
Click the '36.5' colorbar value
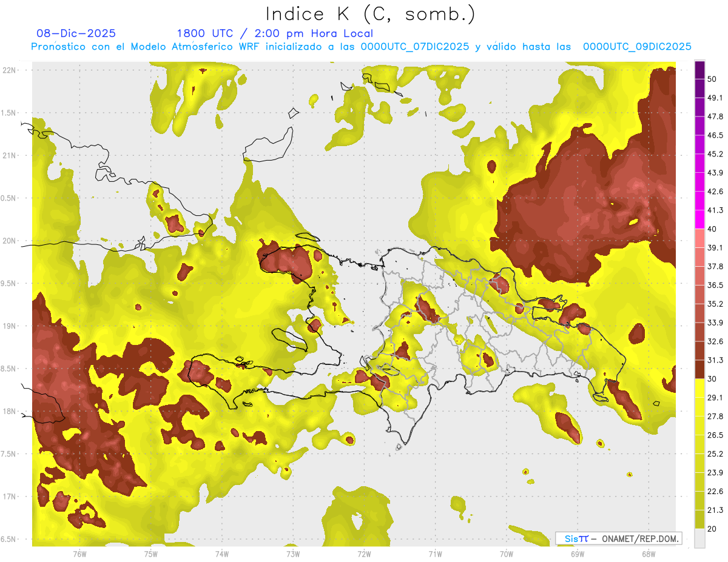tap(715, 285)
